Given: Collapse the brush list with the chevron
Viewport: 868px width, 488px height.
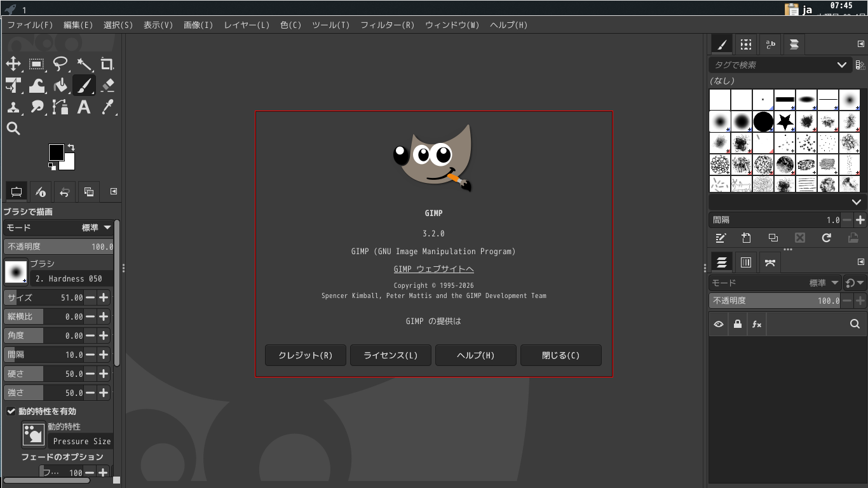Looking at the screenshot, I should 857,201.
